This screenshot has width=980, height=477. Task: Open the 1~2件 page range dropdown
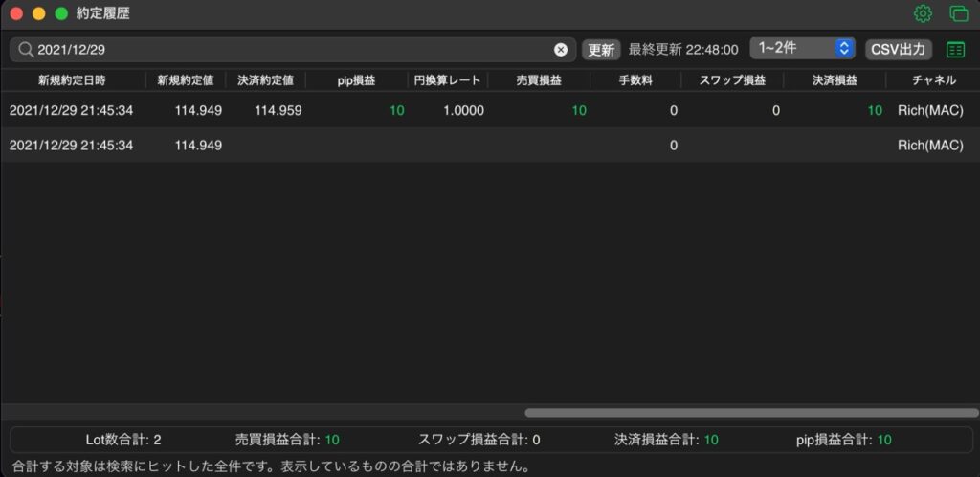(803, 48)
